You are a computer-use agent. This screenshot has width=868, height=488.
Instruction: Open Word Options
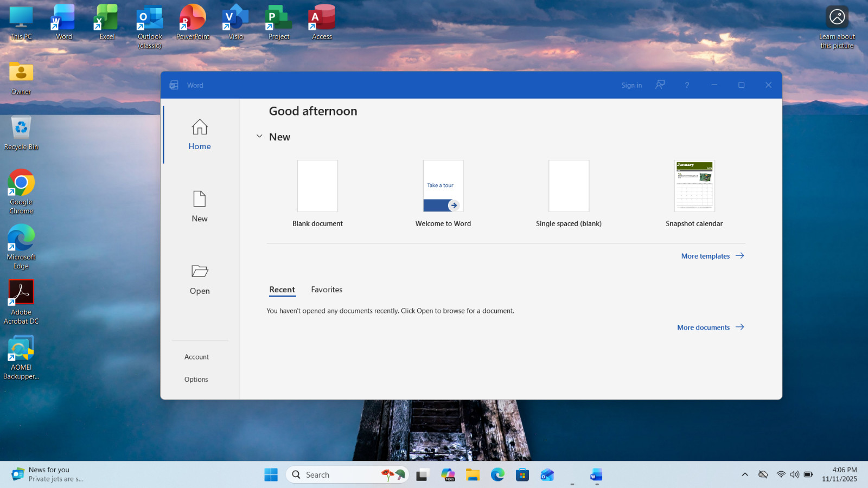point(196,380)
